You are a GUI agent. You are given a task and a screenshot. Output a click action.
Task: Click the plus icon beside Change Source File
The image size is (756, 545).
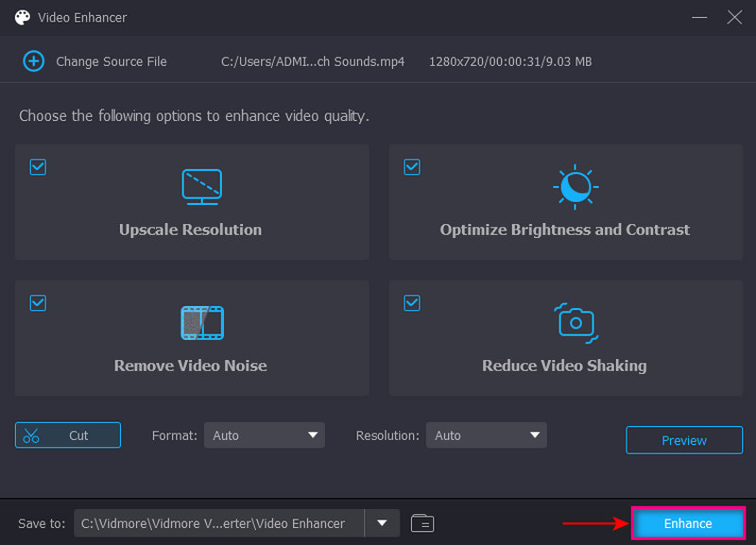33,60
